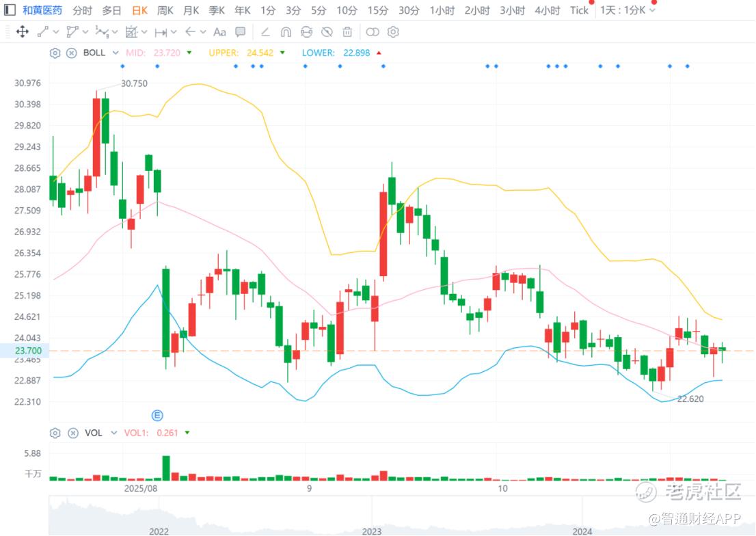
Task: Click the 23.700 current price label
Action: (x=25, y=351)
